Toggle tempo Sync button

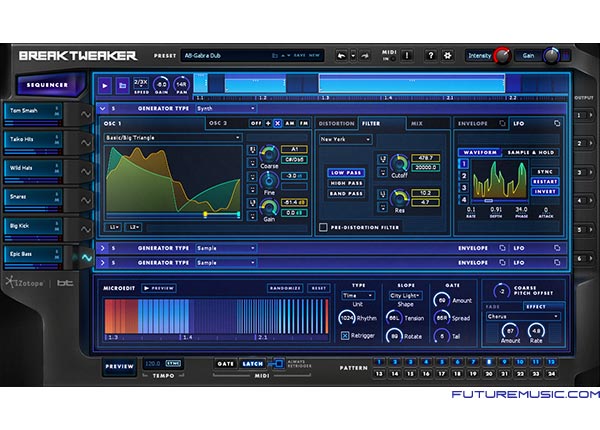pos(173,363)
